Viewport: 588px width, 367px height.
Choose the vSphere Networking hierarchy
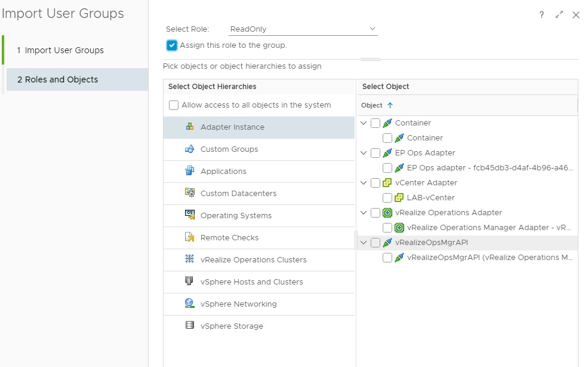coord(258,305)
